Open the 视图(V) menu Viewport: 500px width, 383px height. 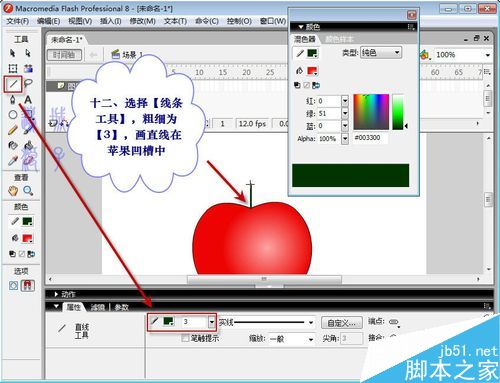point(80,21)
